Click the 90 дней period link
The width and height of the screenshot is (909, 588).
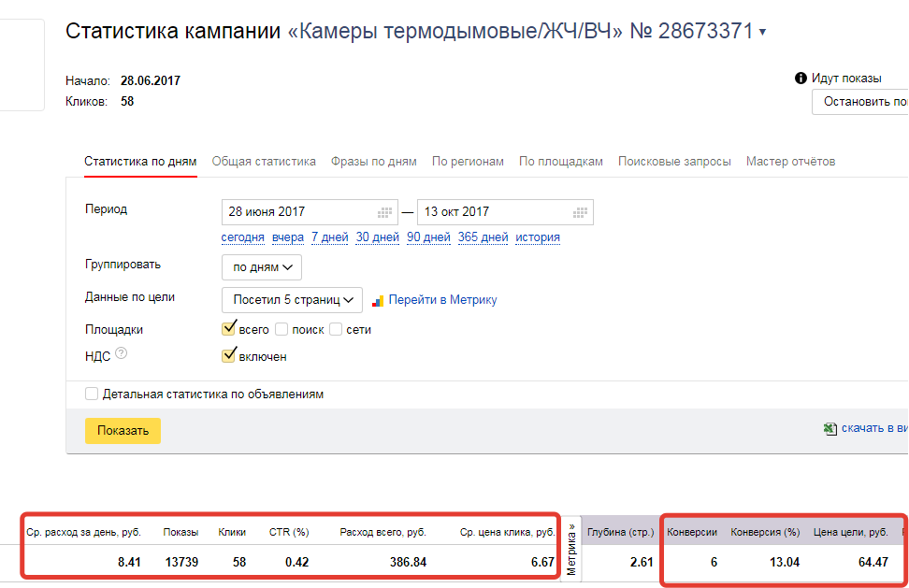(428, 237)
